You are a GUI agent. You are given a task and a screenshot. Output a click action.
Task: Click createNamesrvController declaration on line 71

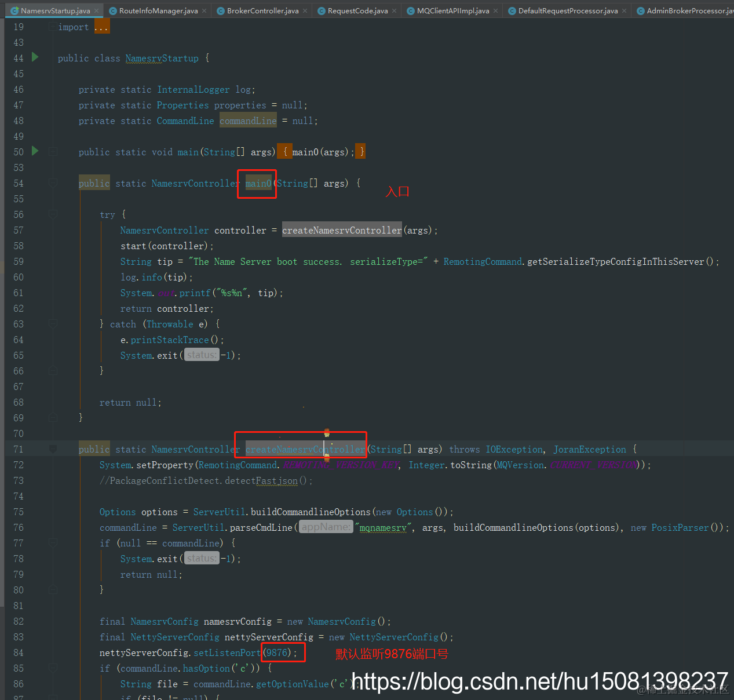pos(306,449)
